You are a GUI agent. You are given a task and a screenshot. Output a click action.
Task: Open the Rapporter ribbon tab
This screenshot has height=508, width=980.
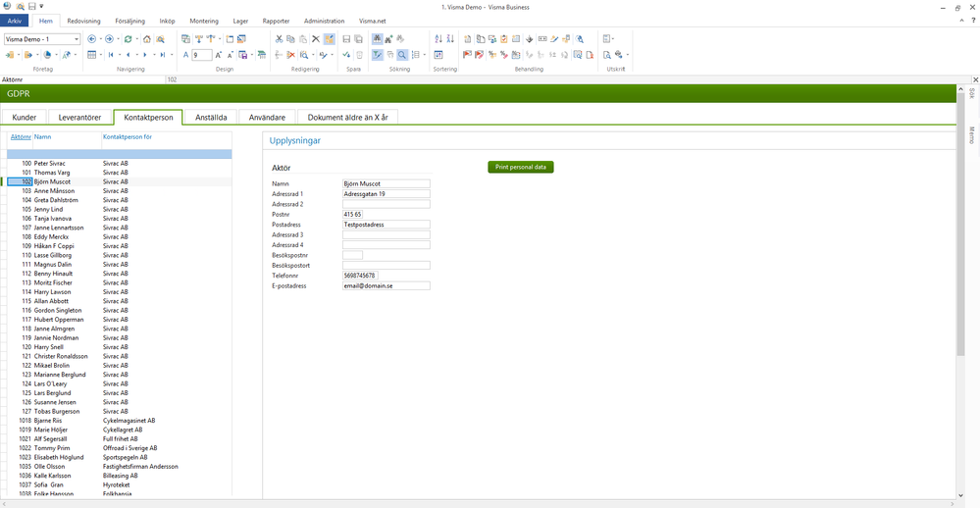(276, 21)
